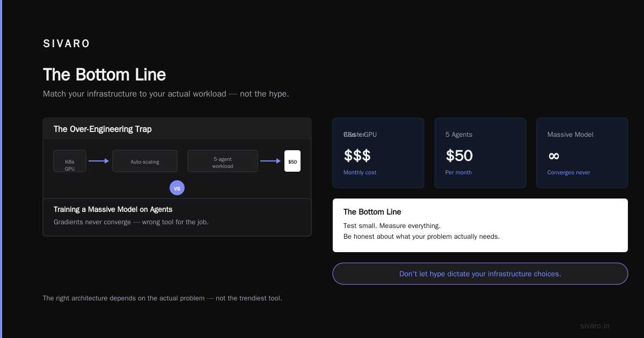Viewport: 644px width, 338px height.
Task: Click the arrow pointing to $50 box
Action: coord(270,161)
